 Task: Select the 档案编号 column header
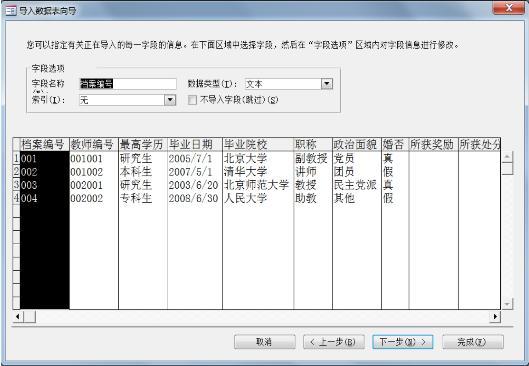coord(45,145)
